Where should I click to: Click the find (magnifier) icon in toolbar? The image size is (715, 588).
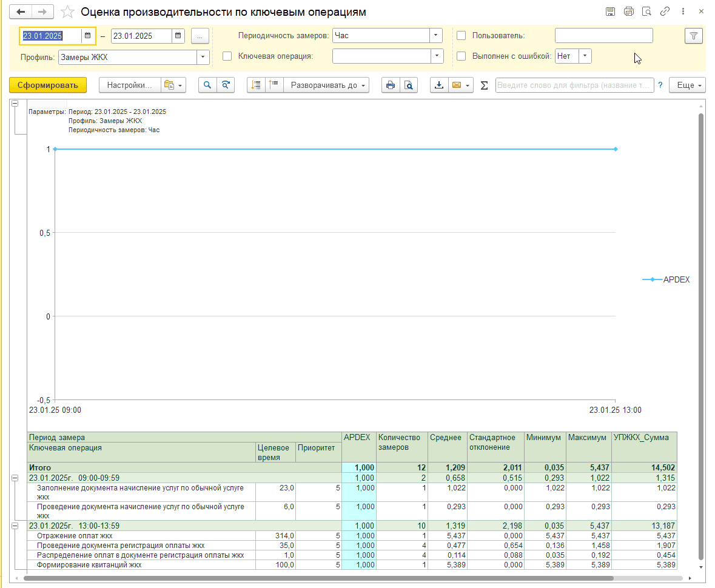(x=208, y=85)
